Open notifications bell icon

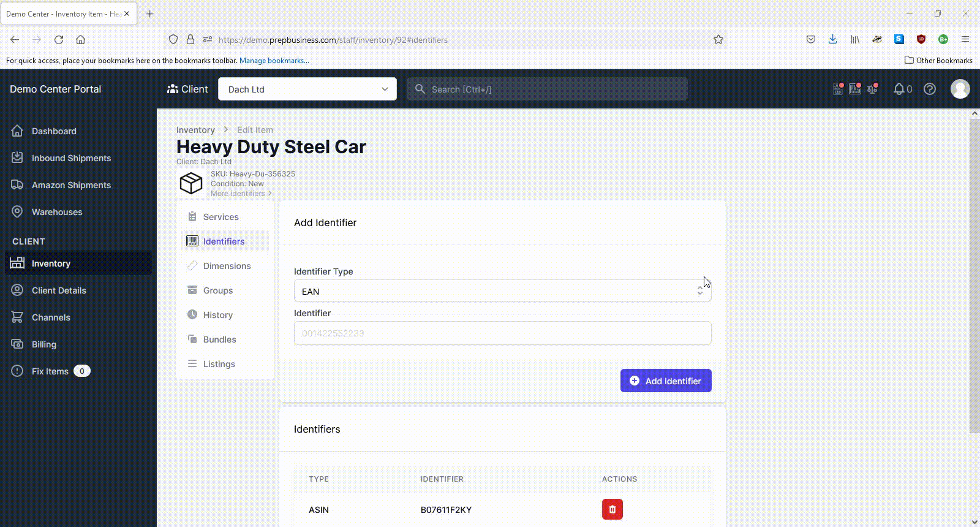pyautogui.click(x=899, y=89)
